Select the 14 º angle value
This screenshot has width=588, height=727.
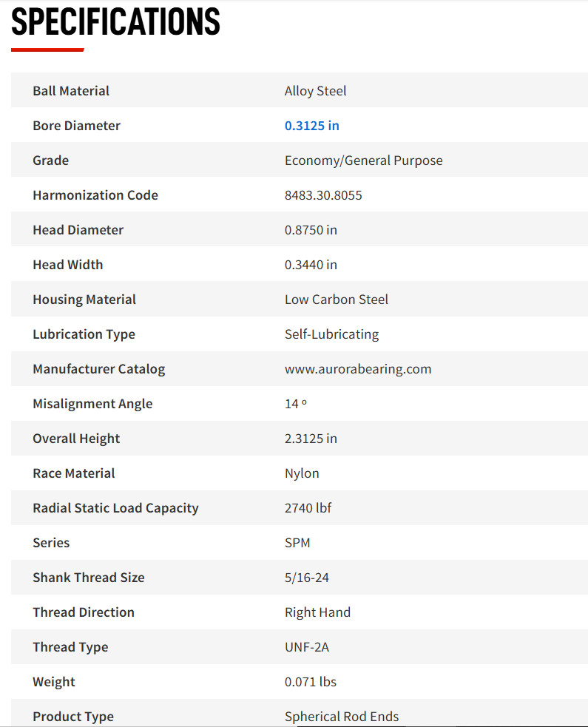(295, 404)
